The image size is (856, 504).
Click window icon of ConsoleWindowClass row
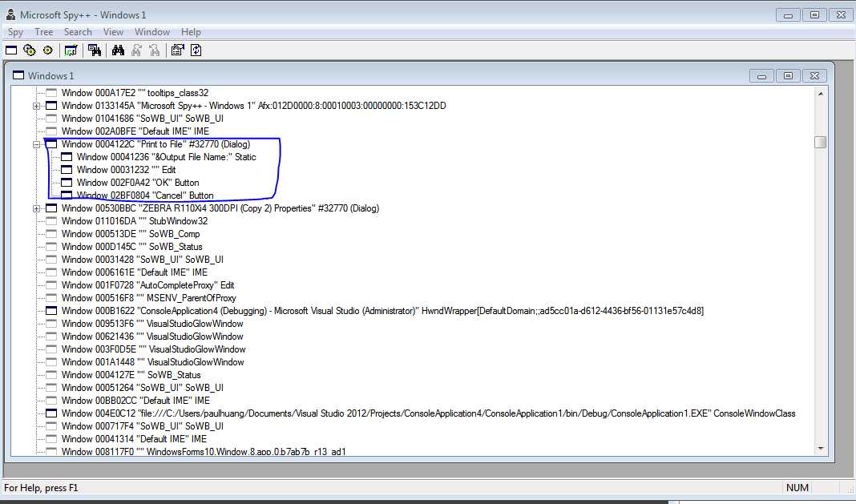click(x=51, y=413)
